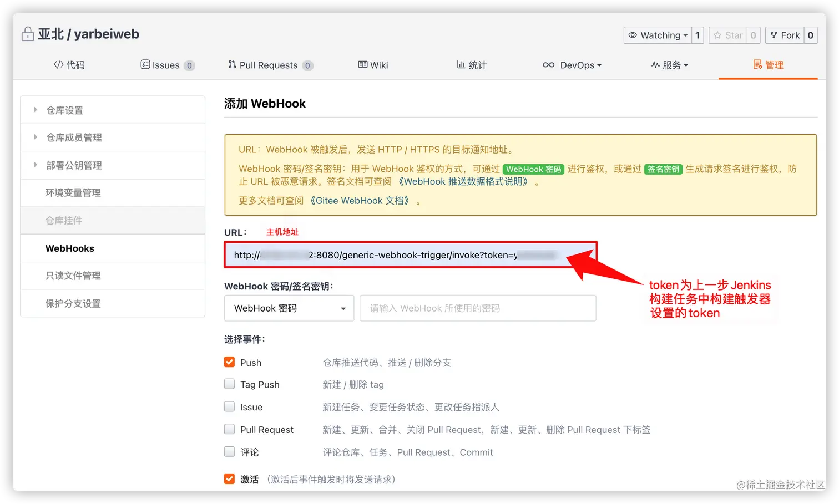Open the DevOps dropdown menu
Screen dimensions: 839x504
pyautogui.click(x=572, y=65)
